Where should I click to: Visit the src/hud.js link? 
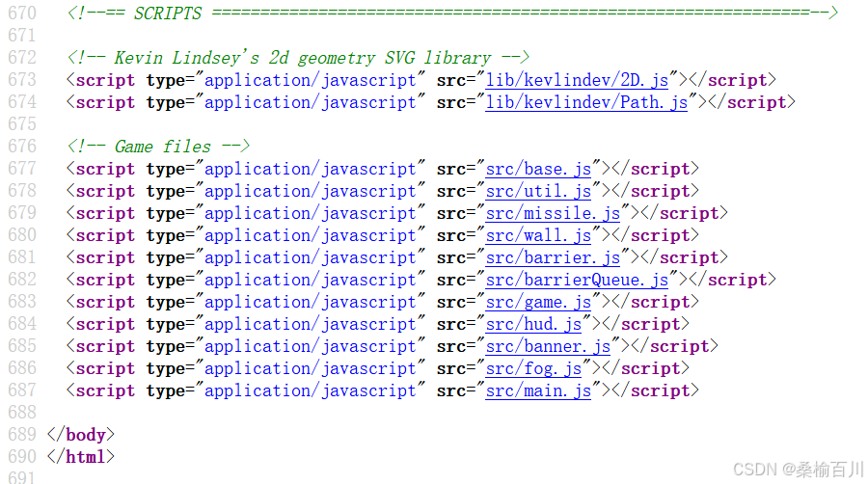(x=533, y=324)
